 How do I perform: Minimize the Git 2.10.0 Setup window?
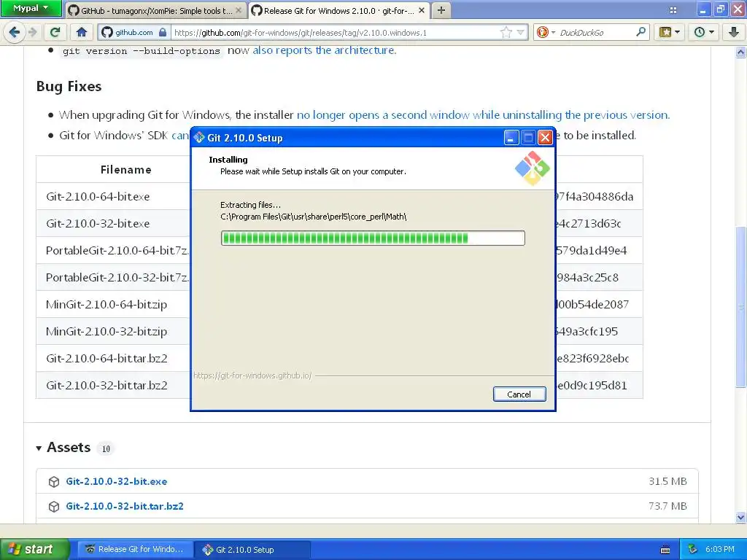pyautogui.click(x=511, y=138)
